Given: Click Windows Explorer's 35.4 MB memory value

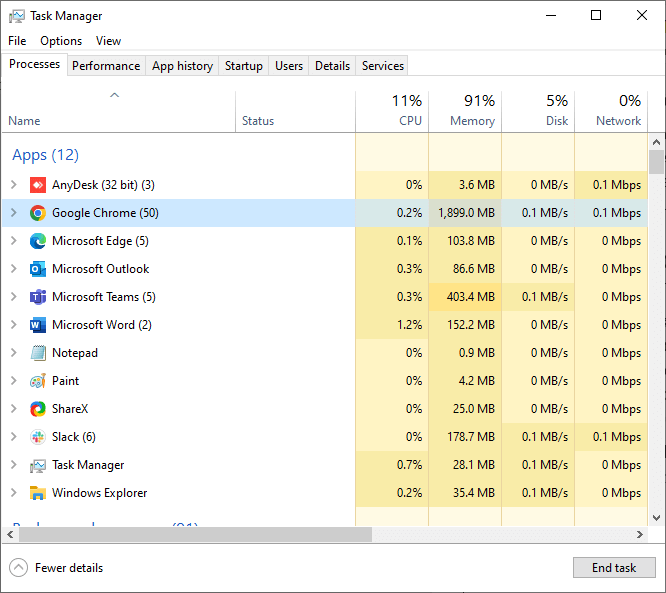Looking at the screenshot, I should coord(474,493).
